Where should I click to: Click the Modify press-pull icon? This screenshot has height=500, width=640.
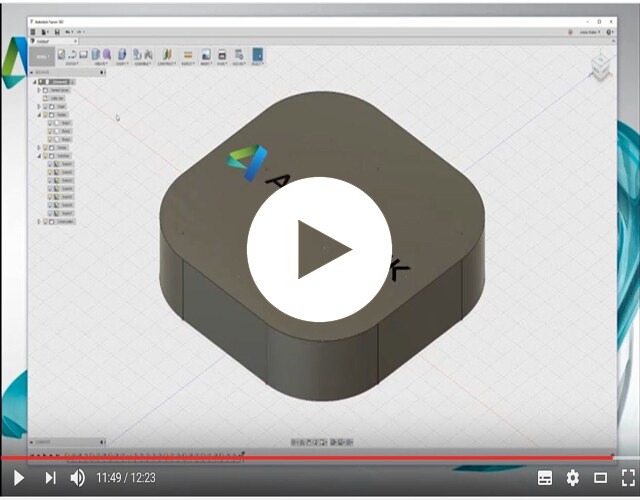122,54
